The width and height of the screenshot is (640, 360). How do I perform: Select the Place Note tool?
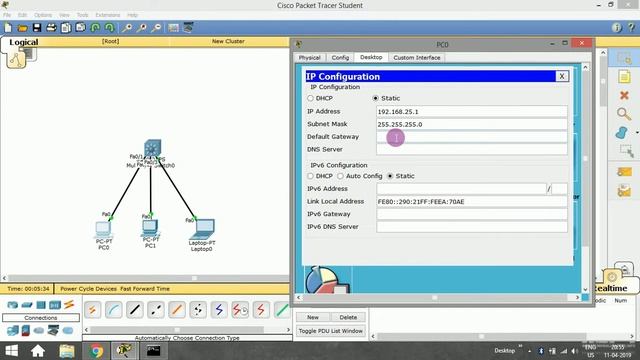(x=624, y=77)
